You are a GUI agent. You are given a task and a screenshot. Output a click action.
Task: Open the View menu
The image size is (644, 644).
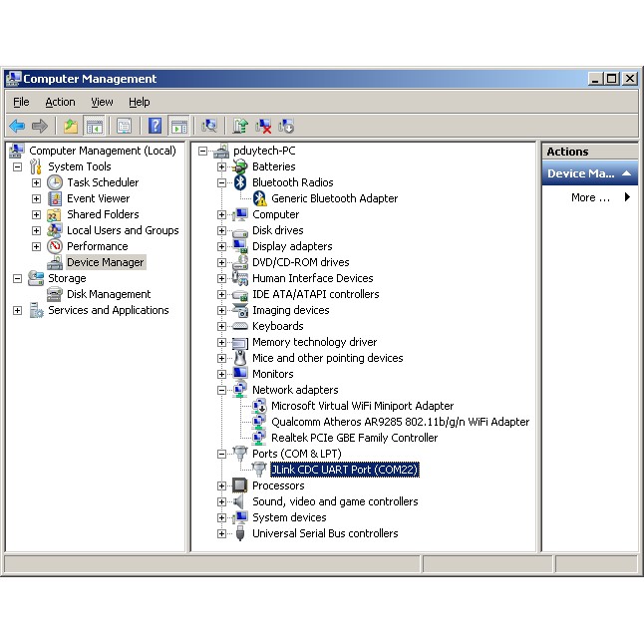coord(102,102)
